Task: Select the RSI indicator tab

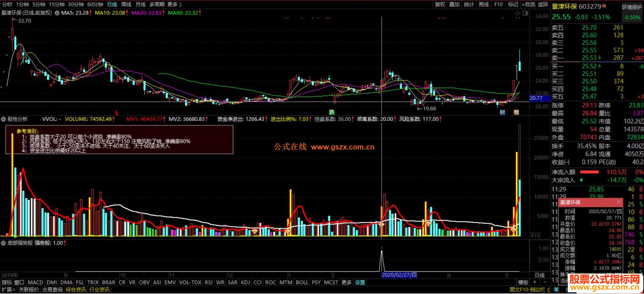Action: pyautogui.click(x=208, y=282)
